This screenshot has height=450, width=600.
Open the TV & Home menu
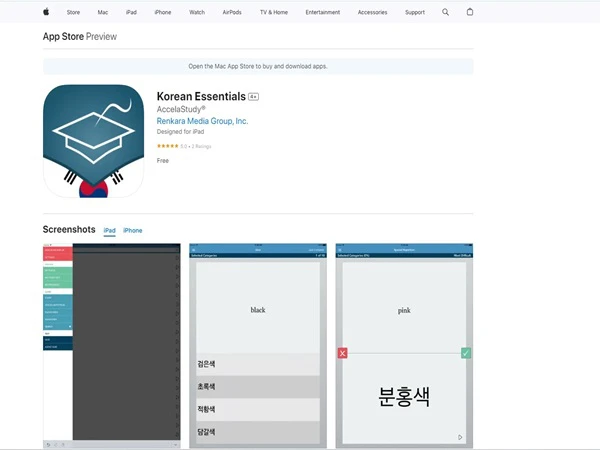(x=274, y=12)
